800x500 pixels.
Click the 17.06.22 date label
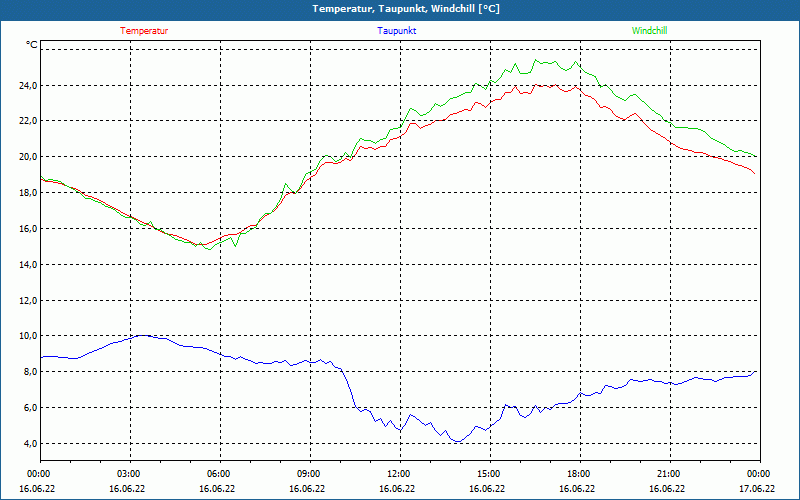(757, 488)
